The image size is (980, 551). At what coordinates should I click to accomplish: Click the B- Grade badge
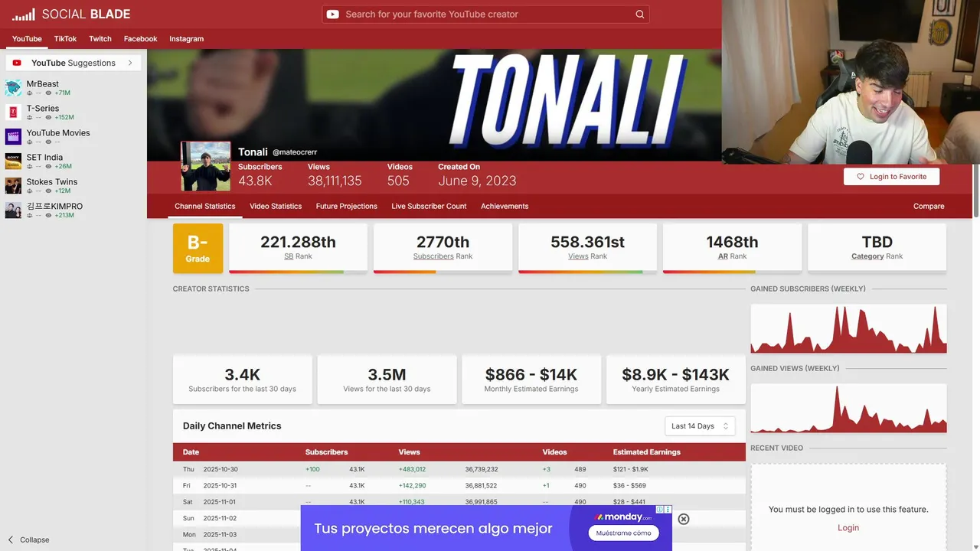pyautogui.click(x=198, y=248)
